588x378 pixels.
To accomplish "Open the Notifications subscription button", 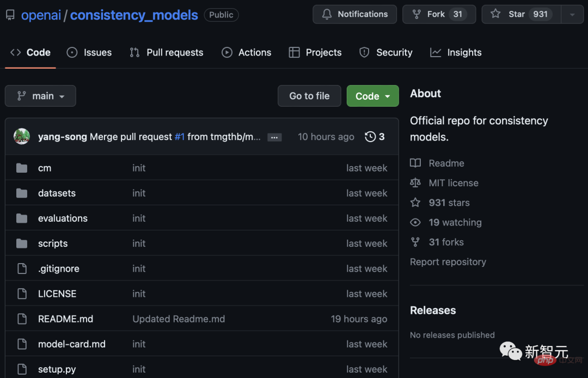I will (x=354, y=14).
